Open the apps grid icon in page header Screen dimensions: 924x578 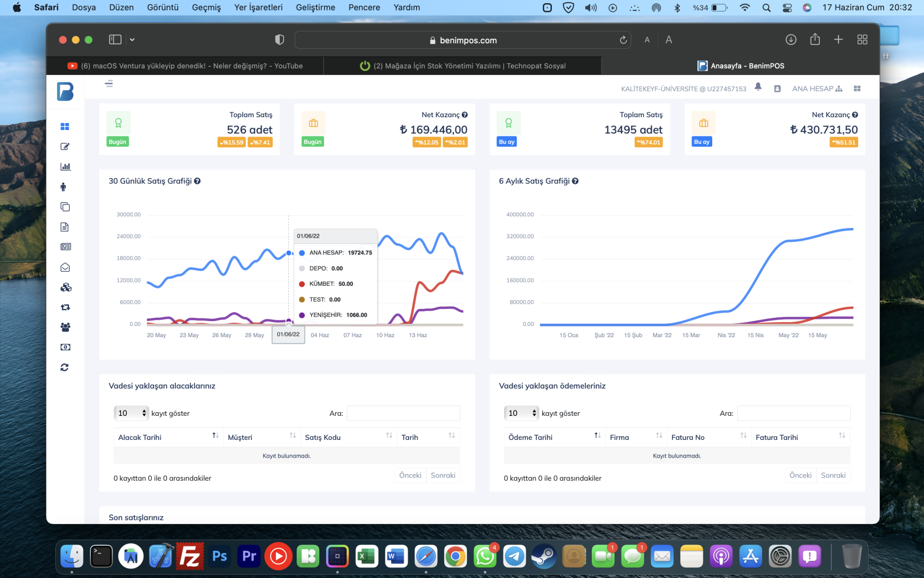click(857, 89)
